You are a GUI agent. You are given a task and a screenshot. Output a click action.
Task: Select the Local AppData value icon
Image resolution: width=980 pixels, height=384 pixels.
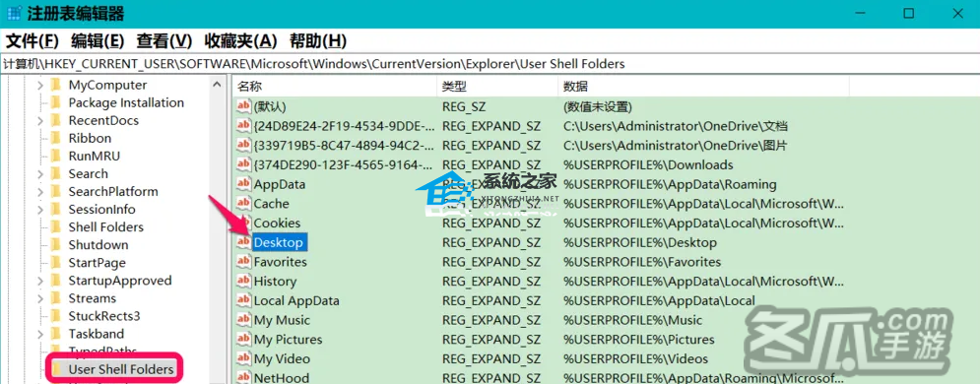click(243, 301)
